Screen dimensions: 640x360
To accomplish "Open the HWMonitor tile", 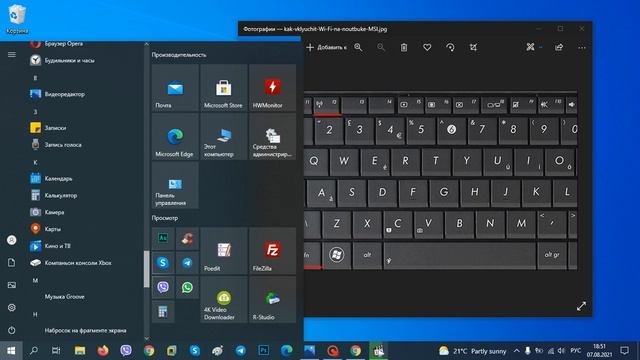I will tap(272, 87).
